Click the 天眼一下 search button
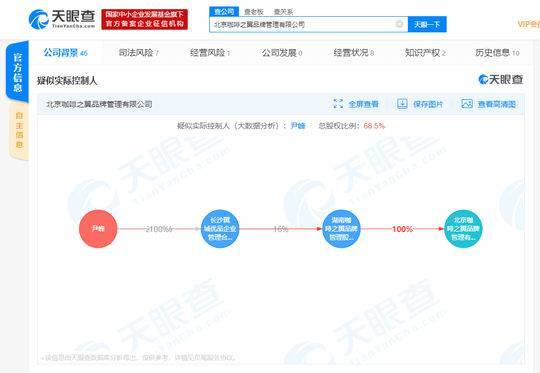The height and width of the screenshot is (373, 540). coord(427,24)
